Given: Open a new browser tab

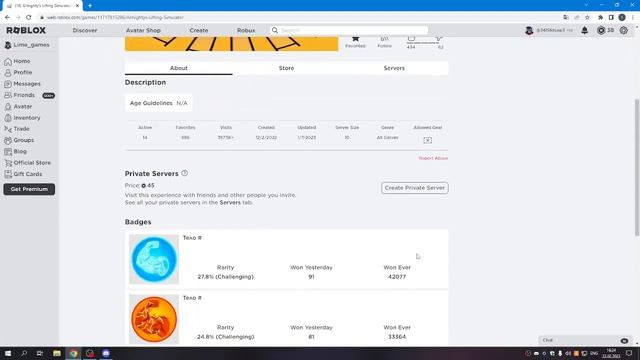Looking at the screenshot, I should pyautogui.click(x=90, y=6).
